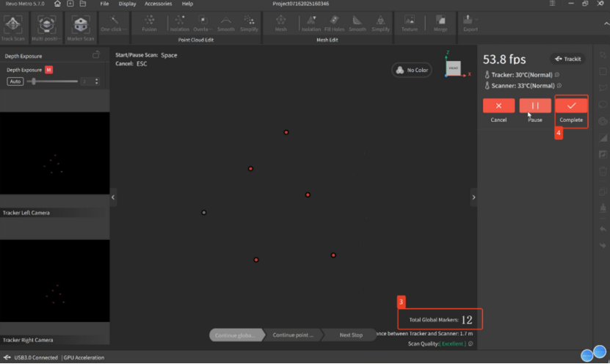610x364 pixels.
Task: Toggle Auto depth exposure mode
Action: [15, 81]
